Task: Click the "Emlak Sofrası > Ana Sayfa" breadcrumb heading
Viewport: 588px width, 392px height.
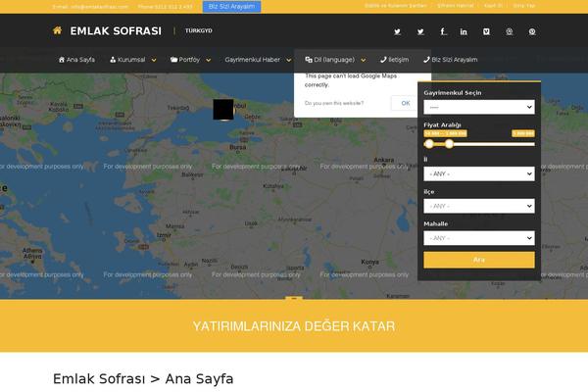Action: pos(143,379)
